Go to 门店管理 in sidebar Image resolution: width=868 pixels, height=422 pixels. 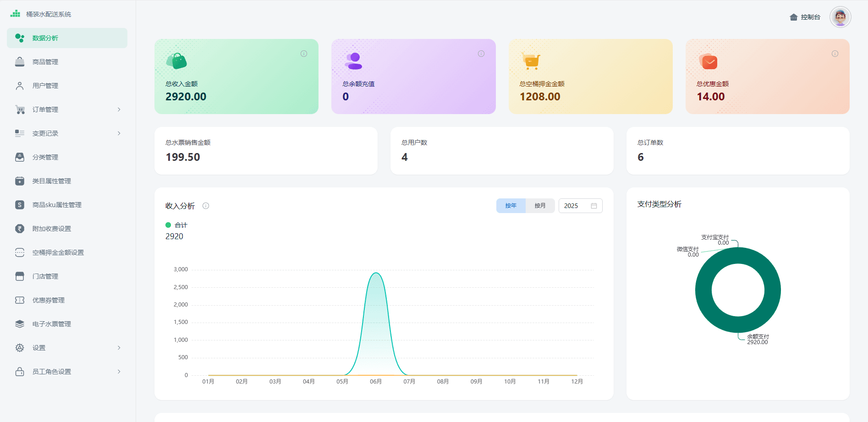pos(45,276)
